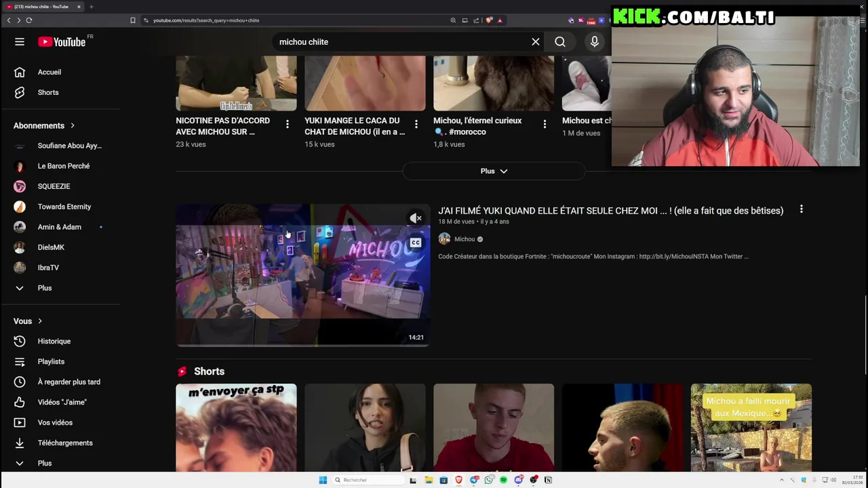Reload the page with the refresh icon
The image size is (868, 488).
pos(29,20)
